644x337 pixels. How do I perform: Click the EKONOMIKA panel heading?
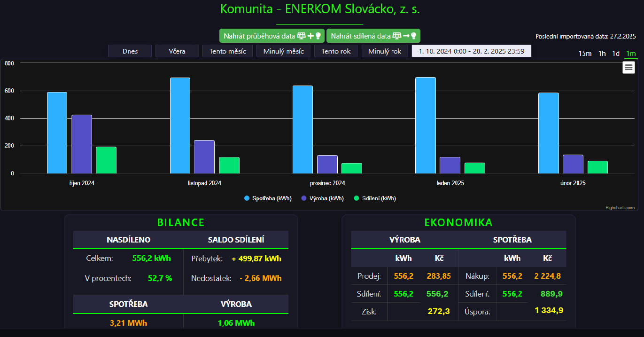click(x=458, y=223)
